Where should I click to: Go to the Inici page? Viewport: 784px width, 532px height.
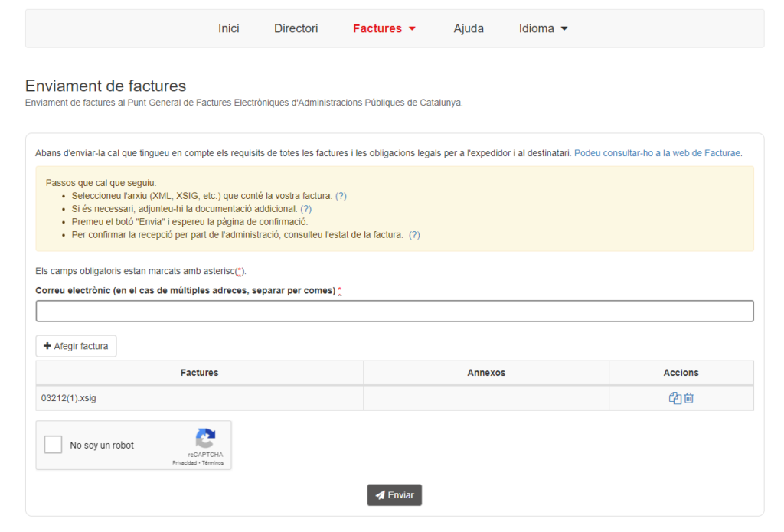(x=229, y=28)
